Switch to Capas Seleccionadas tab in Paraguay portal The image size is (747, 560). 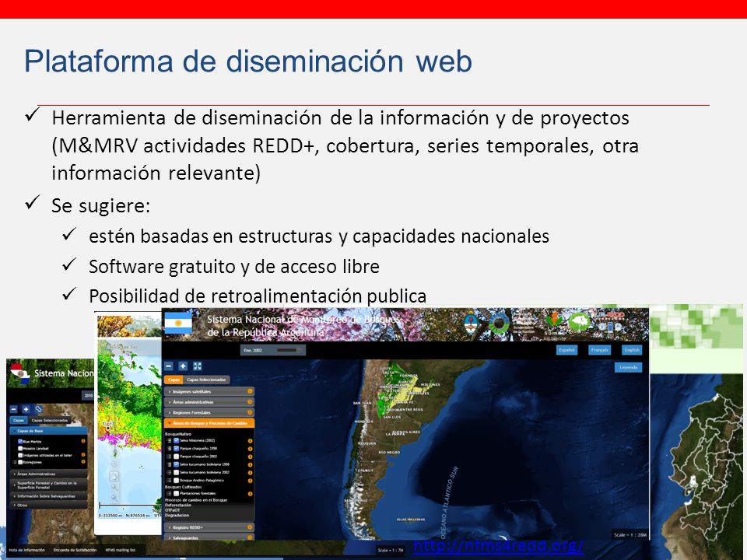50,420
